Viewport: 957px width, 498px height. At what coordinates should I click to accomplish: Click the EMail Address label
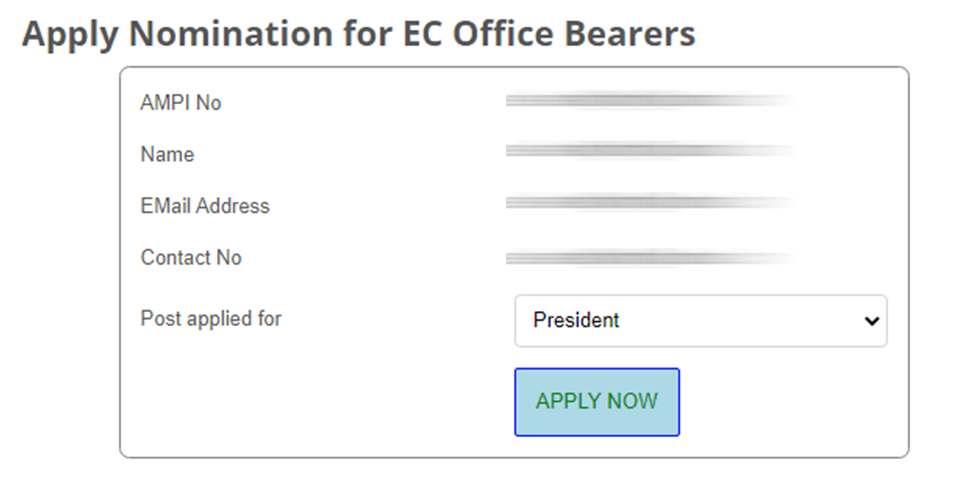tap(205, 206)
